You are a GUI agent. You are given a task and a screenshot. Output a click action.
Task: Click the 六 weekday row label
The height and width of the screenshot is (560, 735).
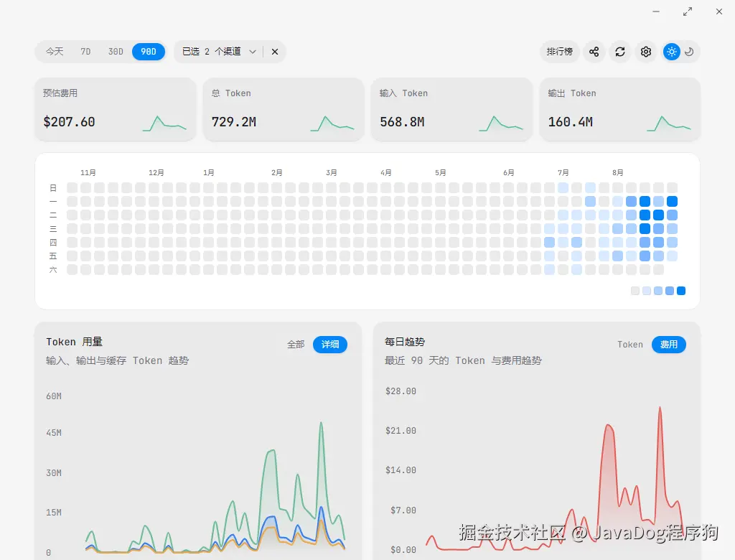click(53, 270)
